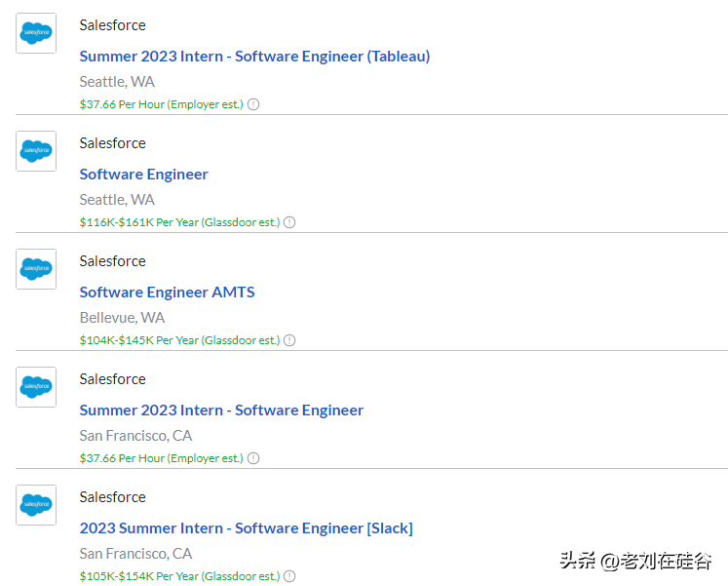Screen dimensions: 728x586
Task: Open the info icon next to $116K-$161K salary
Action: pos(289,222)
